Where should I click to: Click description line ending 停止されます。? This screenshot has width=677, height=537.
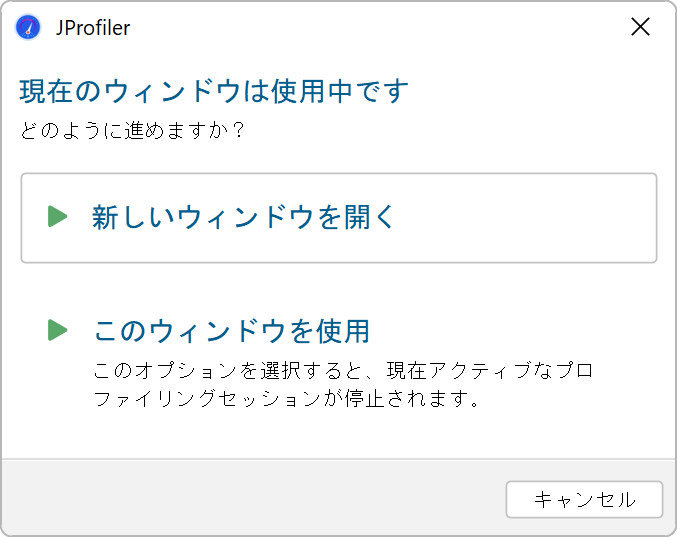click(x=286, y=398)
